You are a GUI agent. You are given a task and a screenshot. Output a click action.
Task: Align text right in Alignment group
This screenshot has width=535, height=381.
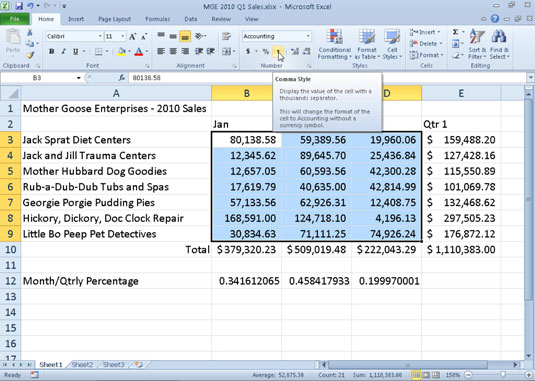[x=185, y=52]
